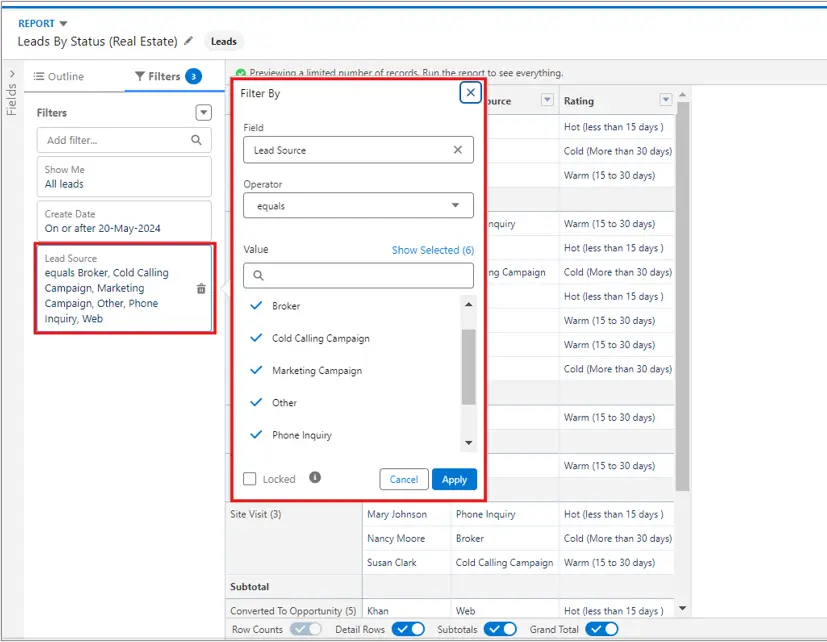Click the Add filter input field

tap(124, 140)
